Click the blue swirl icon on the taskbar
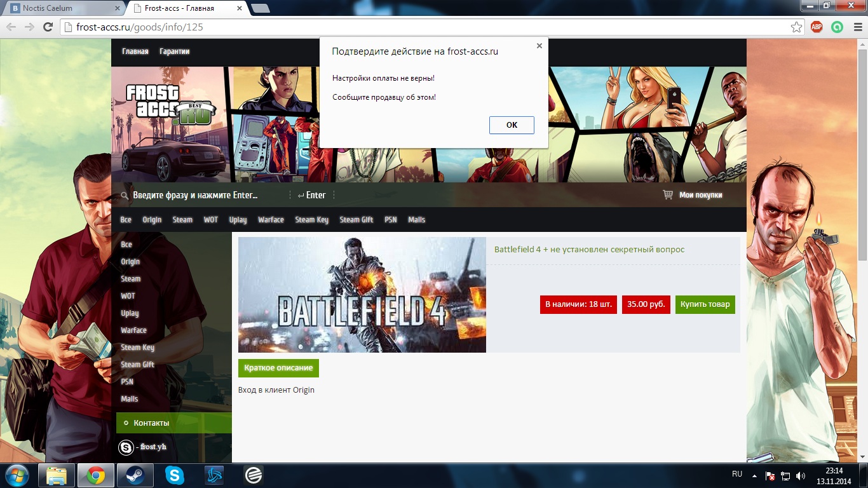 pyautogui.click(x=214, y=475)
